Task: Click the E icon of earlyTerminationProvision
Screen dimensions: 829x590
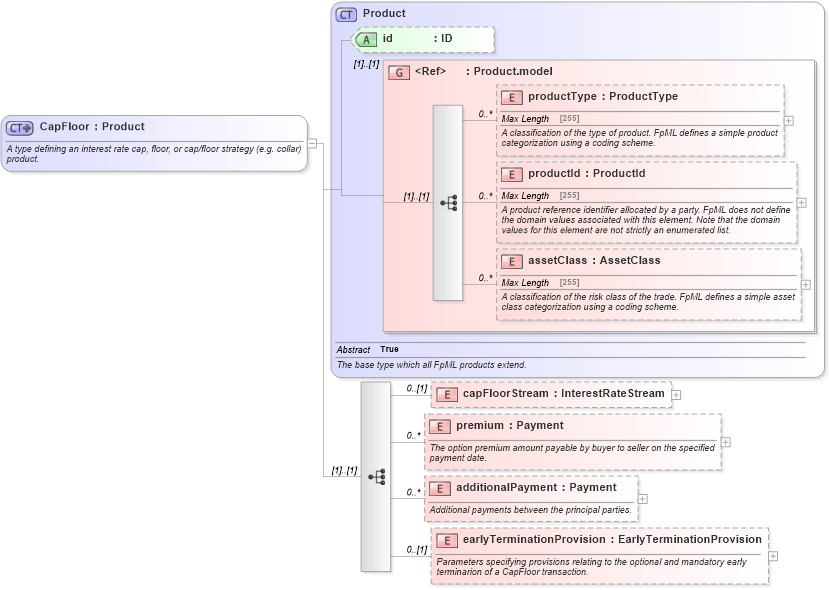Action: [x=447, y=540]
